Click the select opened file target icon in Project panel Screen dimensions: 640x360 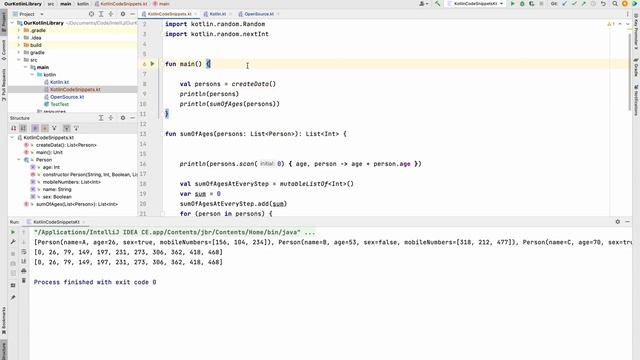(91, 14)
